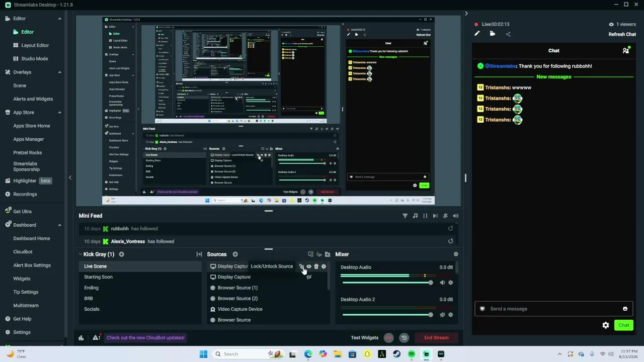The width and height of the screenshot is (644, 362).
Task: Replay the Alexis_Vontress follow alert
Action: coord(450,241)
